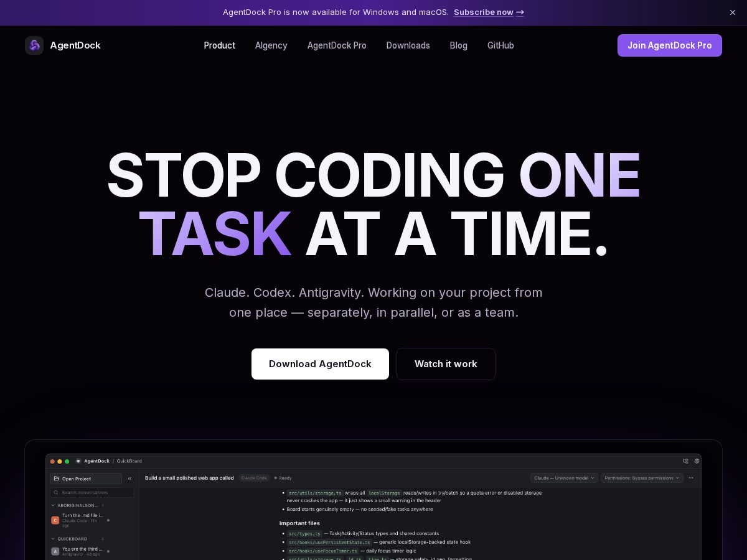Click the folder icon on the Open Project button
This screenshot has width=747, height=560.
tap(57, 478)
